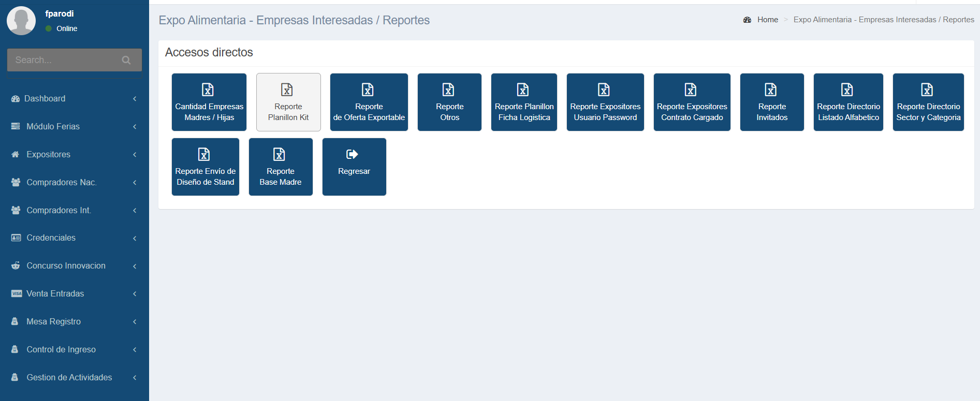Click the Excel icon on Reporte Invitados
The image size is (980, 401).
pos(771,90)
